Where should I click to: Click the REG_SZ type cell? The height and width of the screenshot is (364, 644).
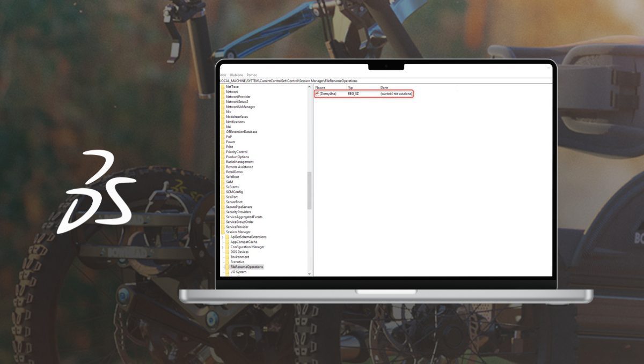coord(353,93)
